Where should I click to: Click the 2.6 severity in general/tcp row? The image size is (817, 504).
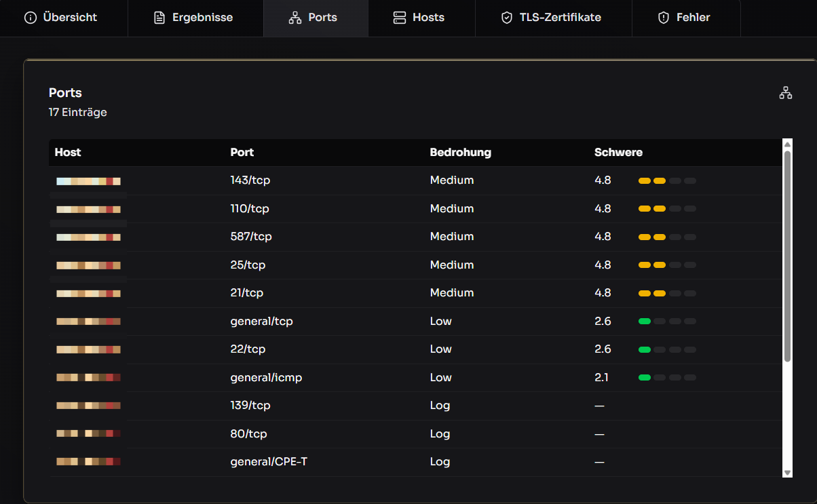point(603,321)
